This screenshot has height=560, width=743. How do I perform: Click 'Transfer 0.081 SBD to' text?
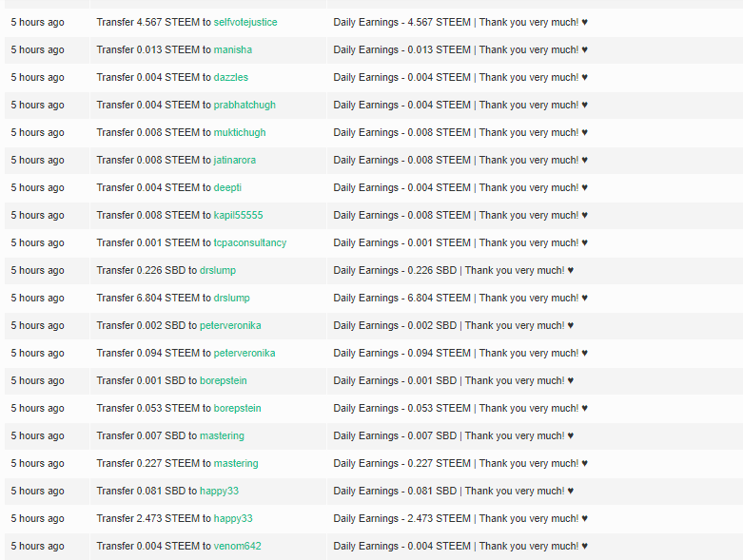click(147, 491)
